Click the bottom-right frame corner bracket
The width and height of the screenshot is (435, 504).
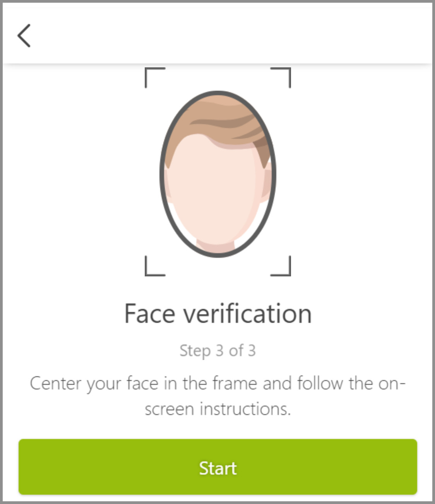(281, 266)
